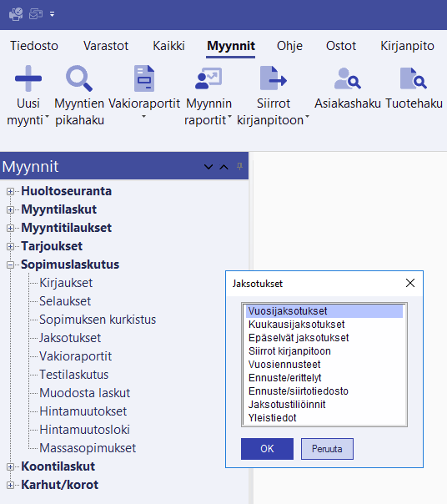Open the Vakioraportit document icon
Viewport: 447px width, 504px height.
[x=144, y=78]
